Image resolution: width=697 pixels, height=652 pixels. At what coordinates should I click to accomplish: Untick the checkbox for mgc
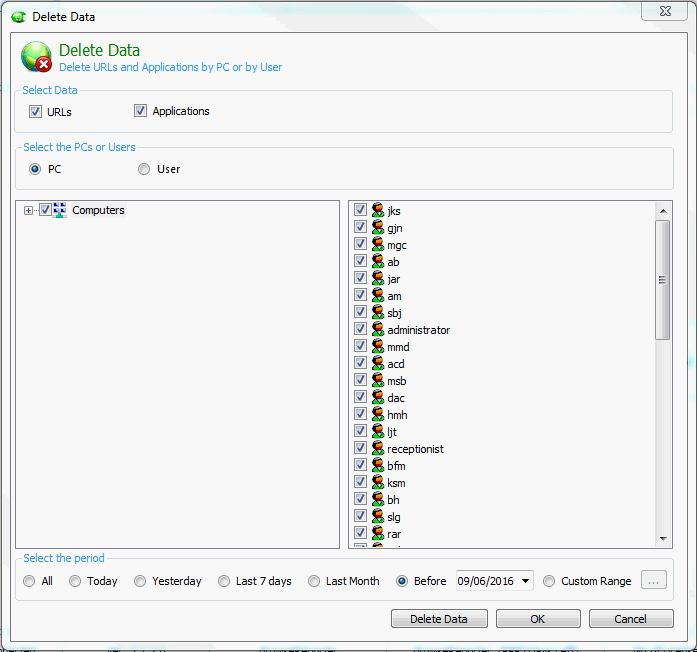(x=360, y=244)
